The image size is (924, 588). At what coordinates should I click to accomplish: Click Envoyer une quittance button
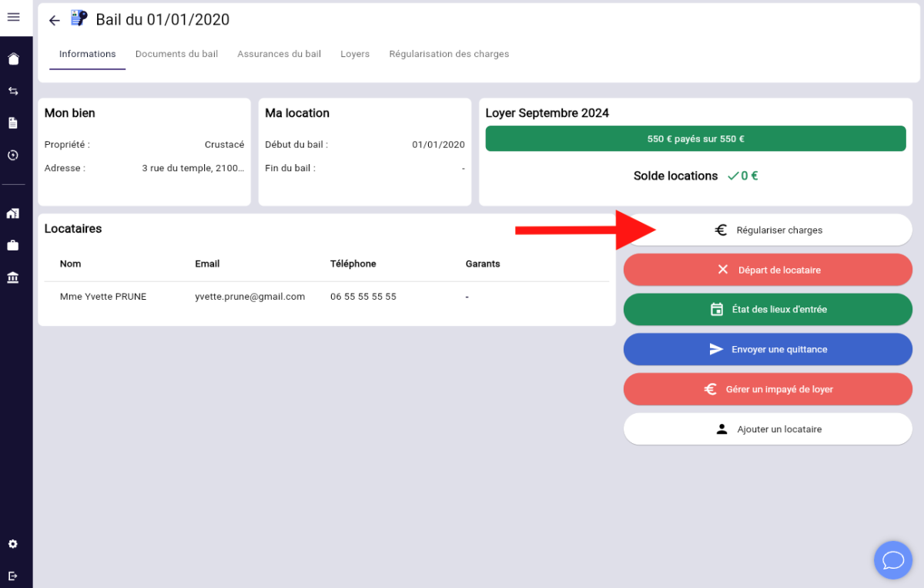pos(768,349)
